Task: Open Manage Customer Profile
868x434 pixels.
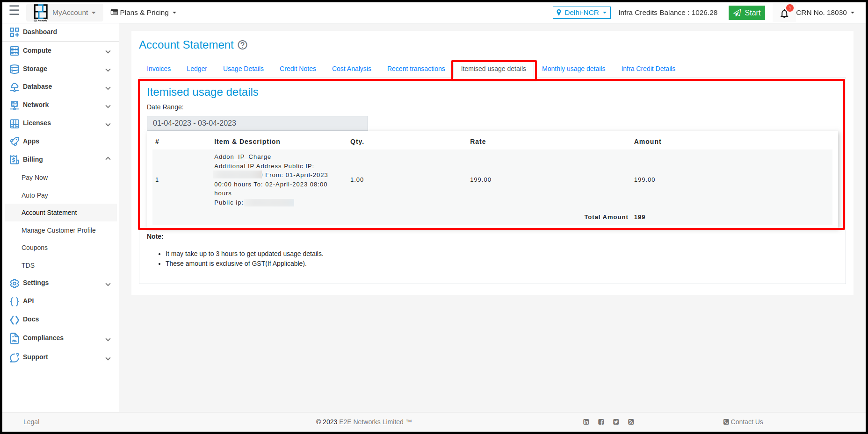Action: (58, 230)
